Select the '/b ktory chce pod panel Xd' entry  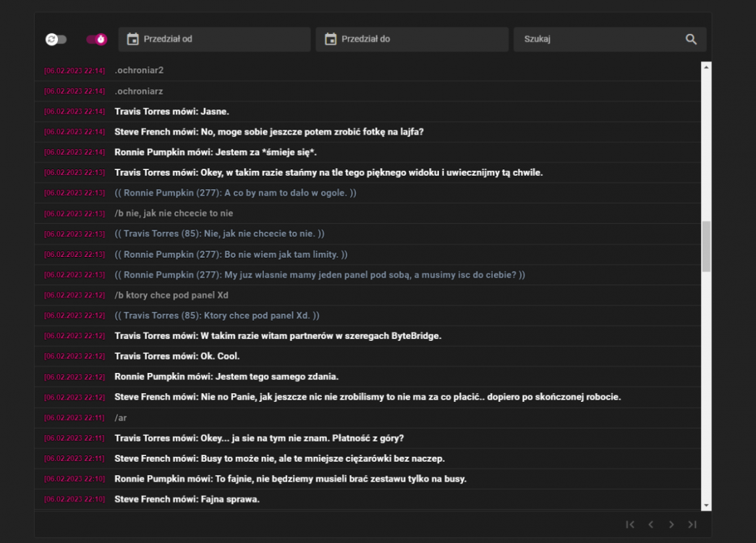pyautogui.click(x=368, y=295)
